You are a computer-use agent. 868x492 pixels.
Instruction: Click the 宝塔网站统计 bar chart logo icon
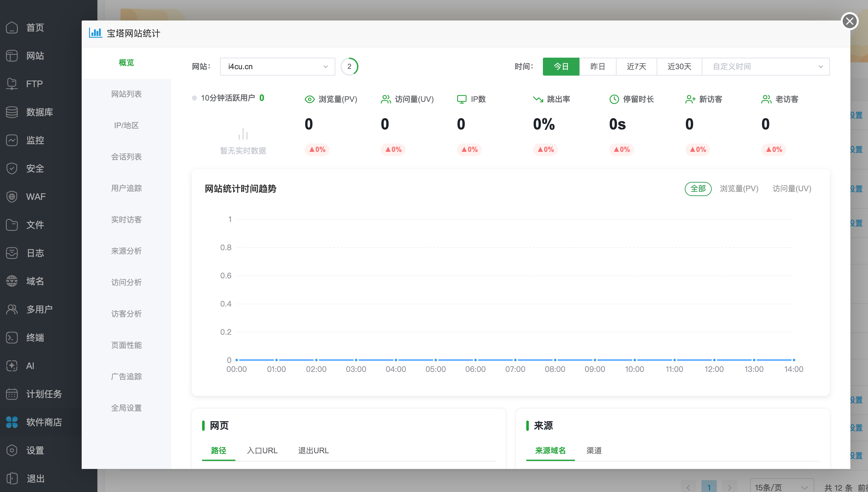click(96, 33)
